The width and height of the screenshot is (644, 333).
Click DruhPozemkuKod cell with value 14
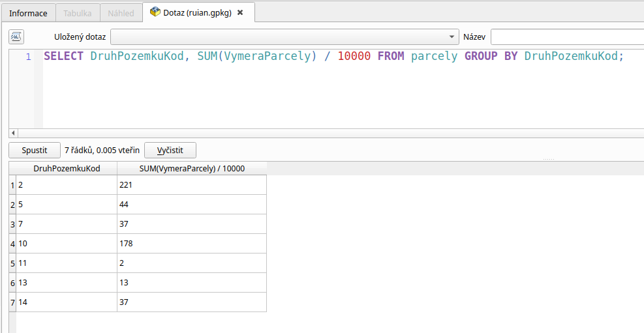click(67, 302)
